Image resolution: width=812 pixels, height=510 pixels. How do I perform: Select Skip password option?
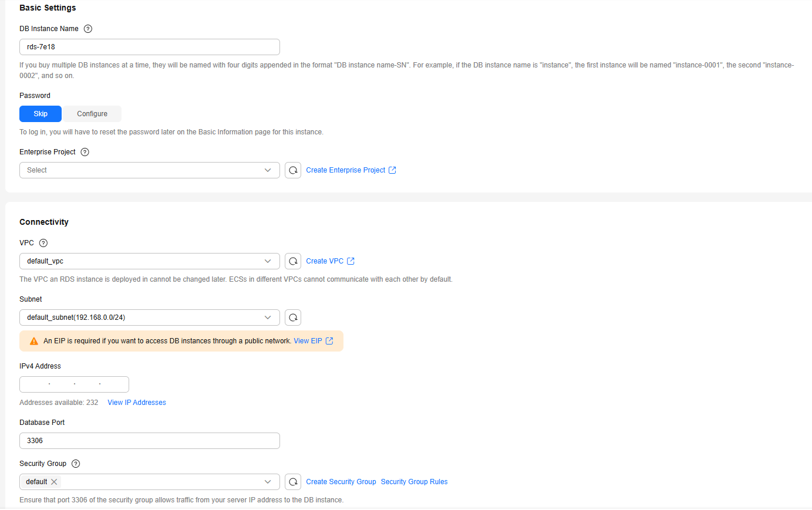41,114
